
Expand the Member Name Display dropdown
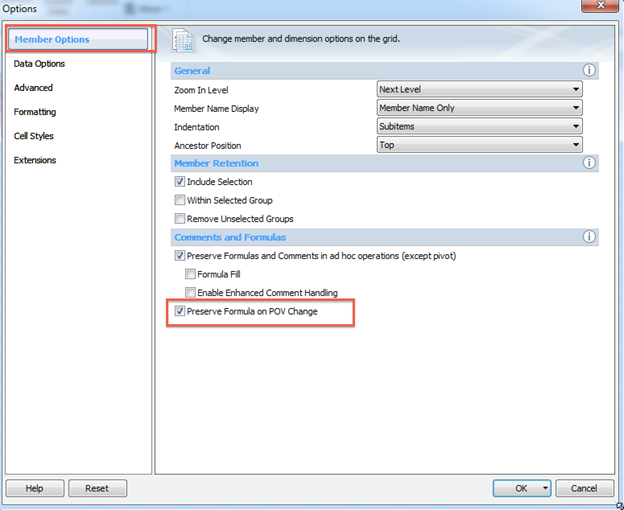click(x=575, y=108)
